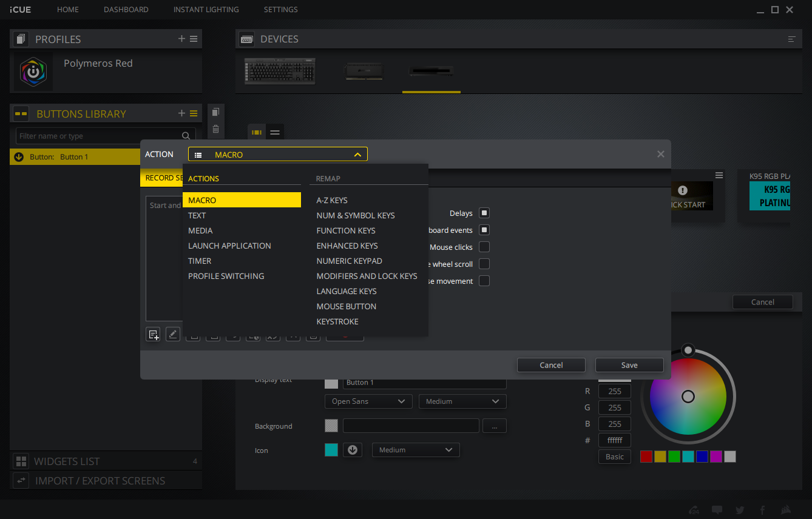The width and height of the screenshot is (812, 519).
Task: Enable the mouse wheel scroll checkbox
Action: click(484, 264)
